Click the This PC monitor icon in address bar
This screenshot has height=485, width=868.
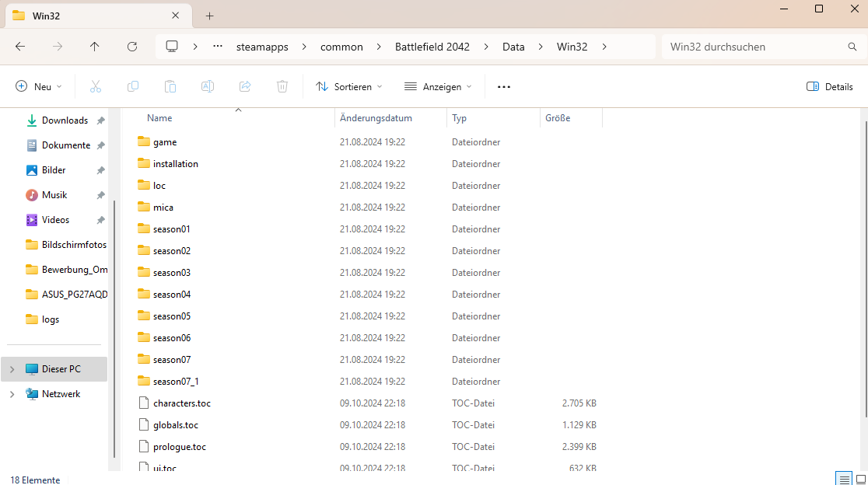[172, 47]
